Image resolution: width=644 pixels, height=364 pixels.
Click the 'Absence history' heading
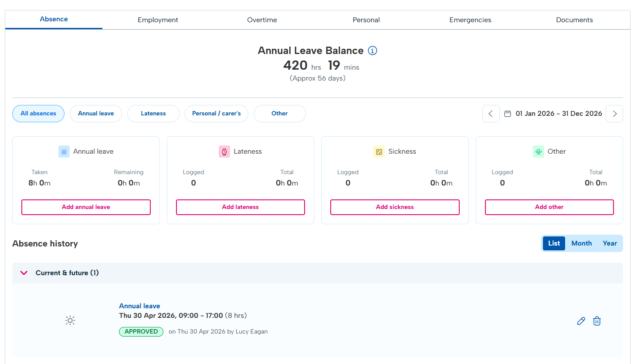(45, 244)
